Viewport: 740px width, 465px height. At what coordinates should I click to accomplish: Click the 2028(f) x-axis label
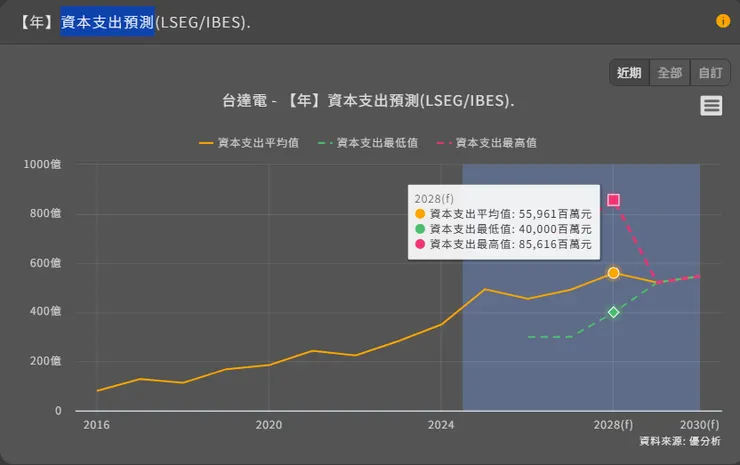613,425
